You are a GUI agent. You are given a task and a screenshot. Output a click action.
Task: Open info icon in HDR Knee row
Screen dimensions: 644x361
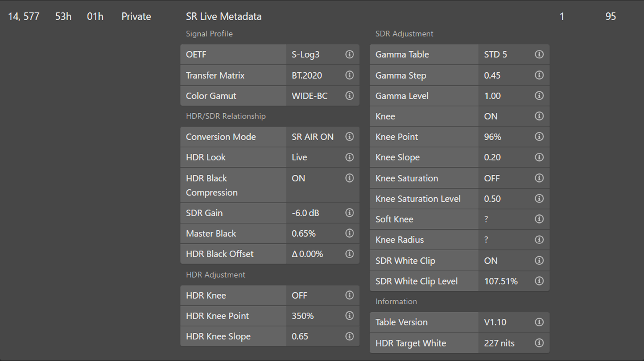(349, 295)
